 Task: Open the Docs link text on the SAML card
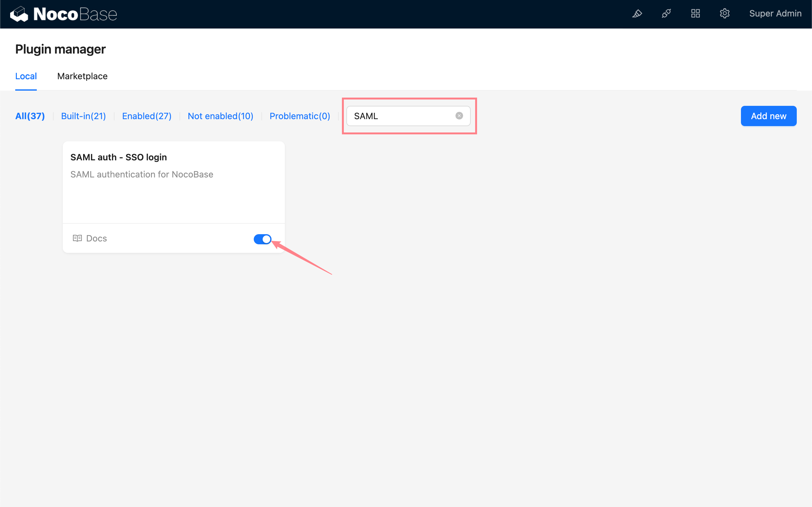pos(96,238)
